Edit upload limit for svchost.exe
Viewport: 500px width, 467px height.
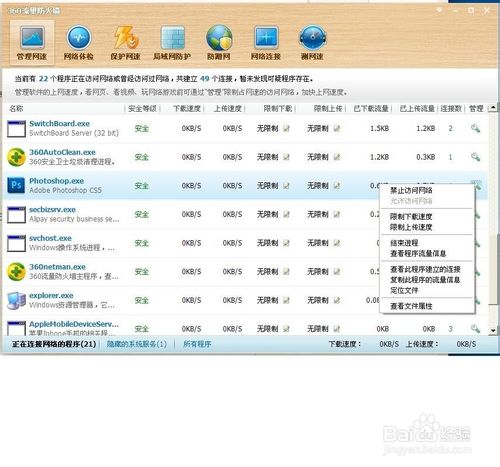coord(337,243)
